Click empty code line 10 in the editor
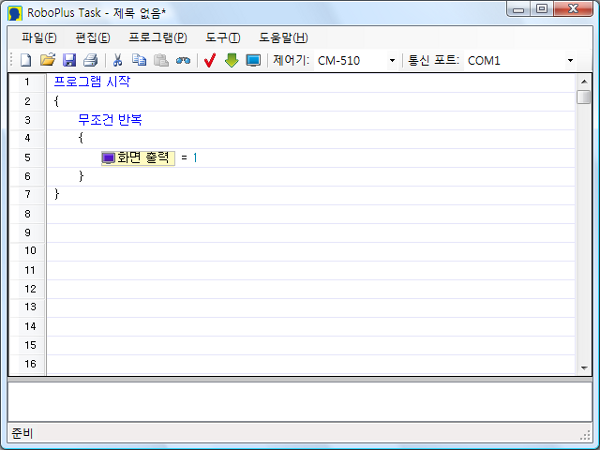This screenshot has height=450, width=600. tap(300, 251)
